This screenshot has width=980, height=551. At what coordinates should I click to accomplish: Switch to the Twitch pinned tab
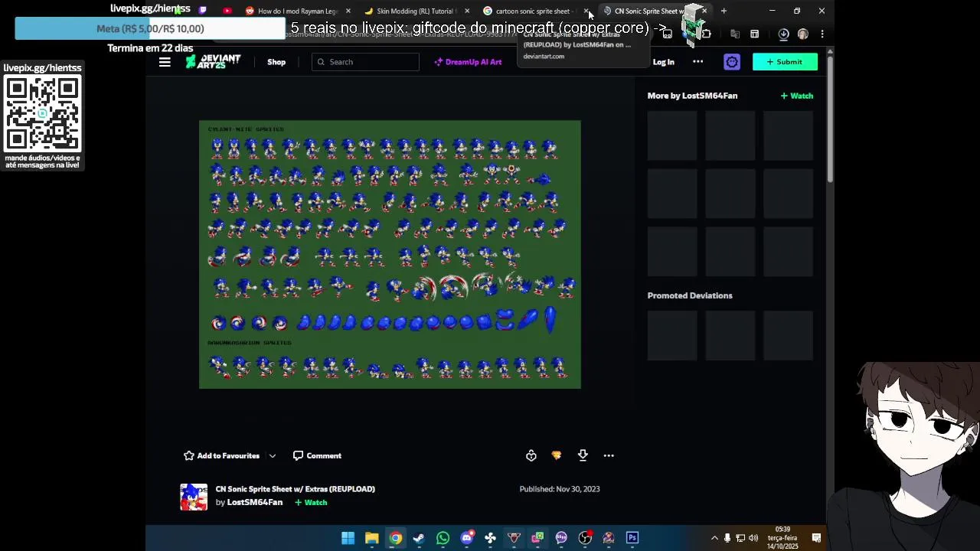[x=203, y=11]
